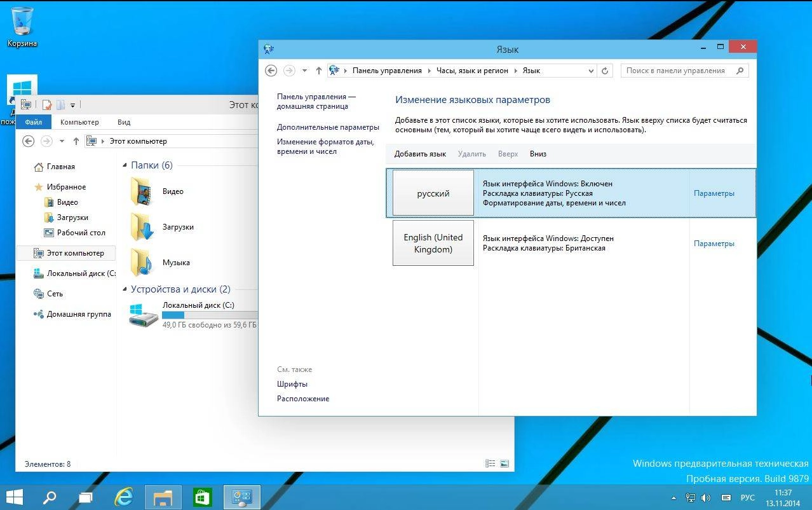The height and width of the screenshot is (510, 812).
Task: Switch input language via РУС indicator
Action: click(748, 497)
